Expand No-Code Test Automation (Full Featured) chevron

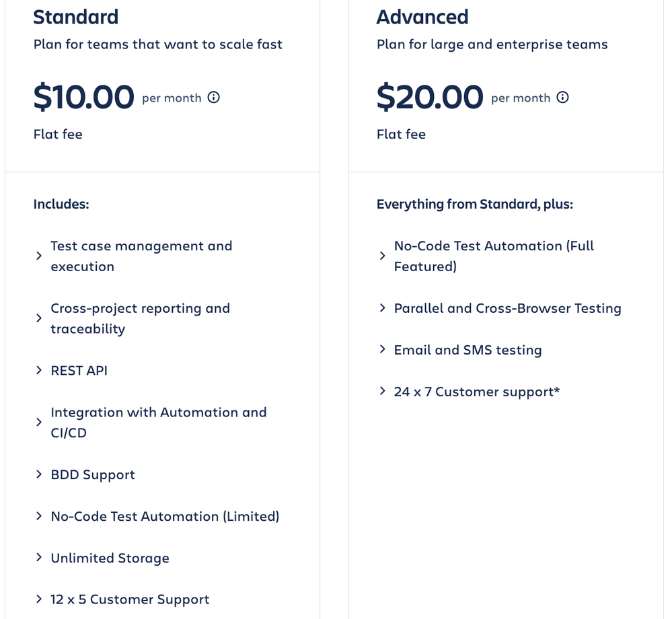pyautogui.click(x=382, y=256)
